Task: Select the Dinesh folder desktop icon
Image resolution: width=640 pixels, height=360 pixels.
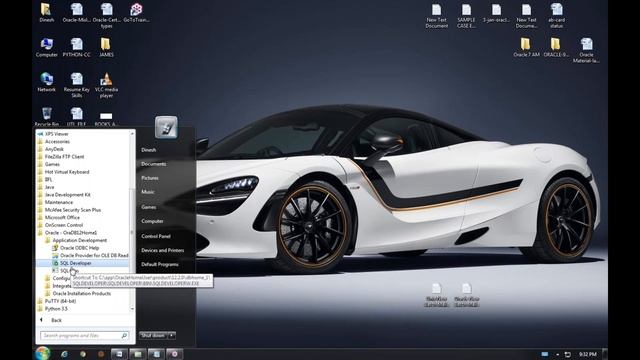Action: click(x=47, y=12)
